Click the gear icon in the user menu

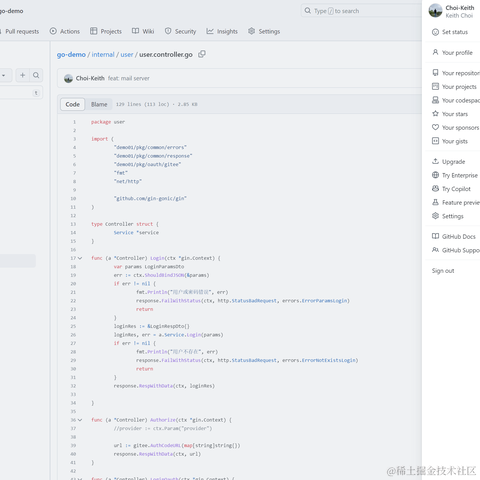[435, 216]
